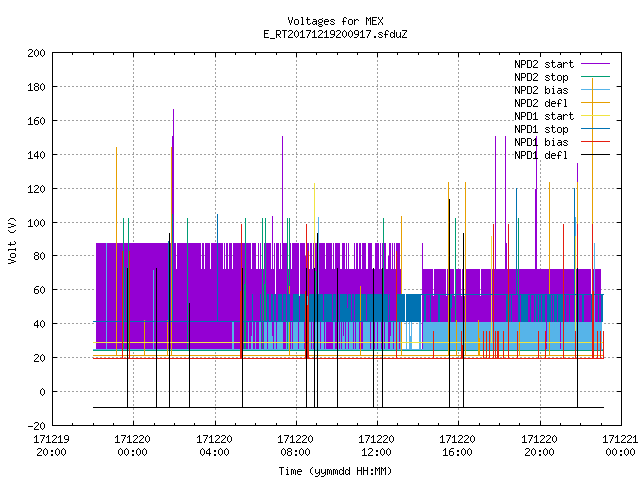This screenshot has width=640, height=480.
Task: Click the NPD1 stop legend label
Action: 541,129
